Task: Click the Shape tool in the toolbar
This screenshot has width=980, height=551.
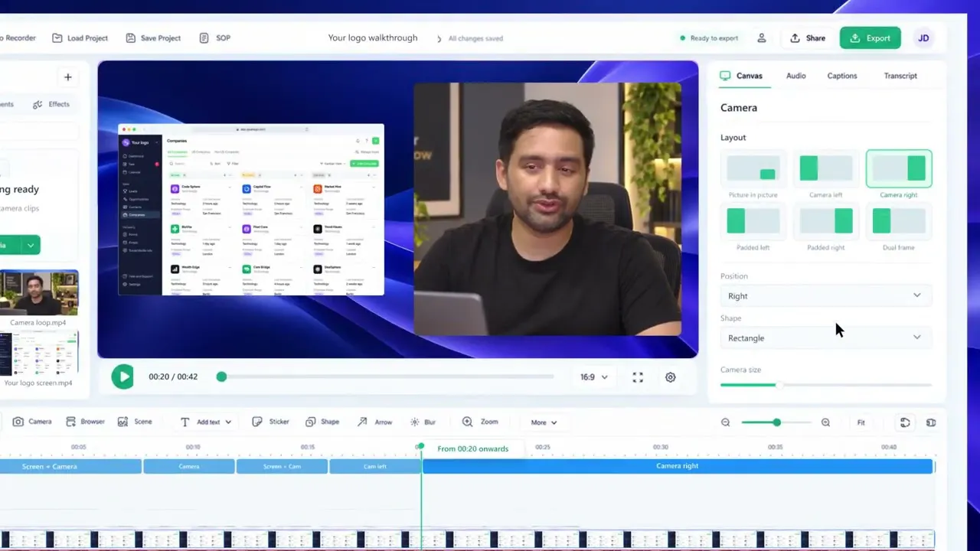Action: pyautogui.click(x=322, y=422)
